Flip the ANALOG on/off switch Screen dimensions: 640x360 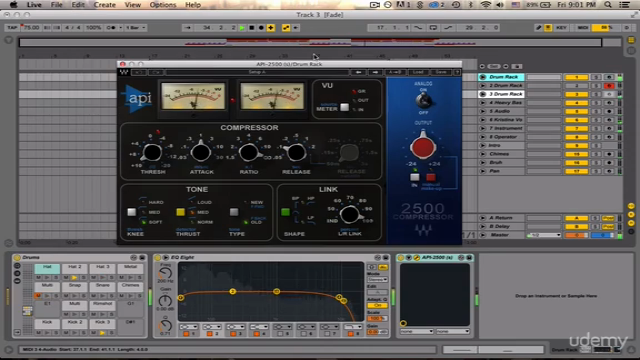point(423,100)
